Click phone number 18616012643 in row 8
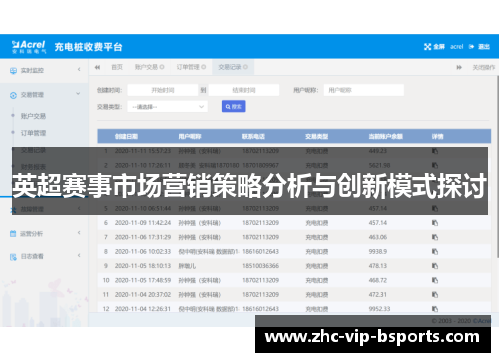 [261, 251]
